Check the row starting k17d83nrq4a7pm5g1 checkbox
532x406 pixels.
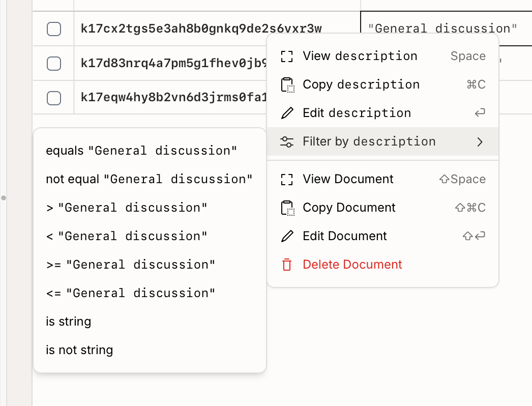pyautogui.click(x=53, y=64)
